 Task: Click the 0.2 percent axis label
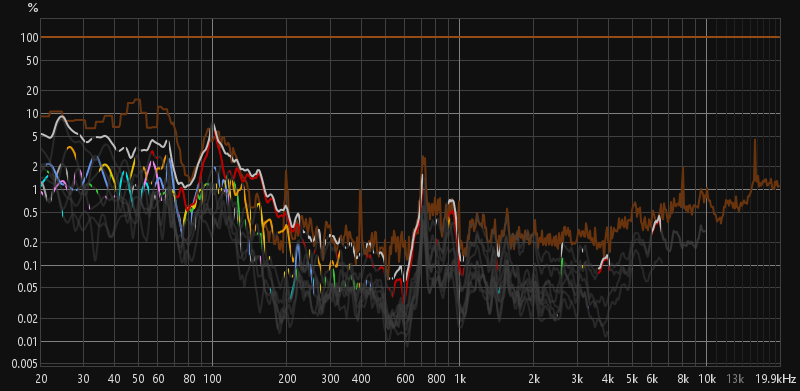[32, 243]
